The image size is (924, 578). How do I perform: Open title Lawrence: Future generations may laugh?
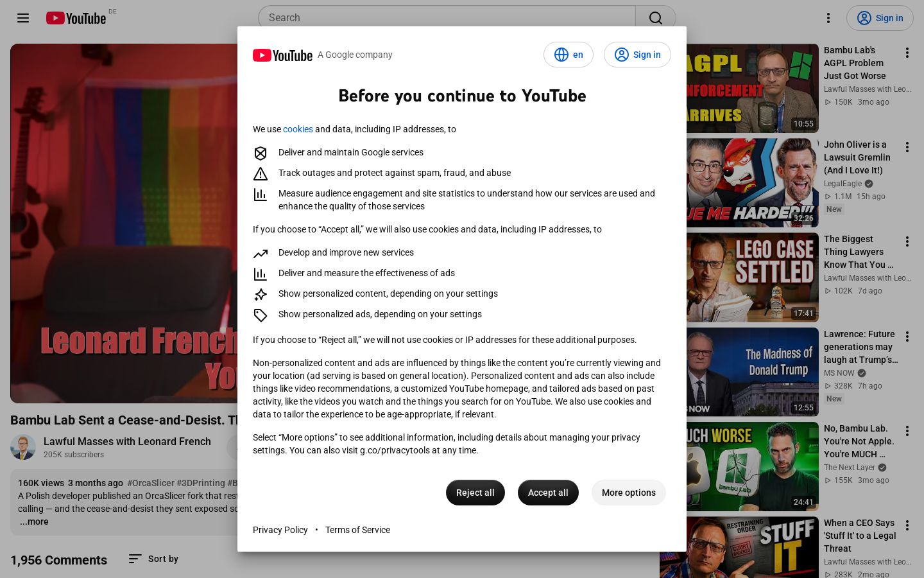[861, 347]
